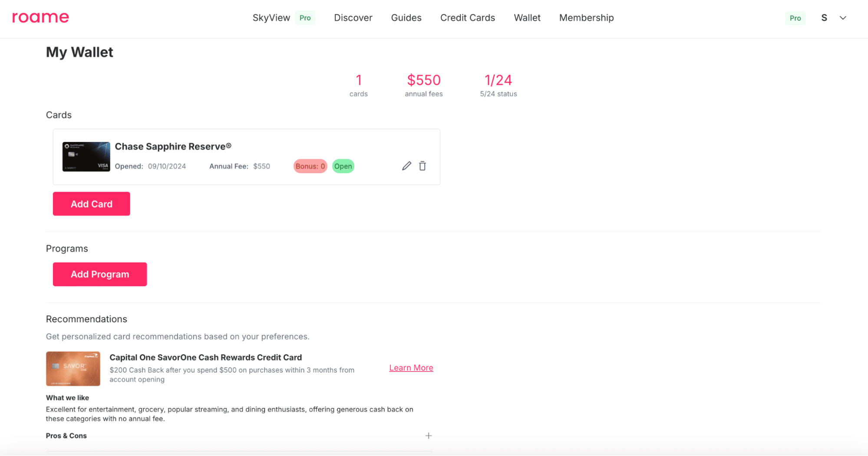Image resolution: width=868 pixels, height=456 pixels.
Task: Go to the Discover page
Action: tap(353, 18)
